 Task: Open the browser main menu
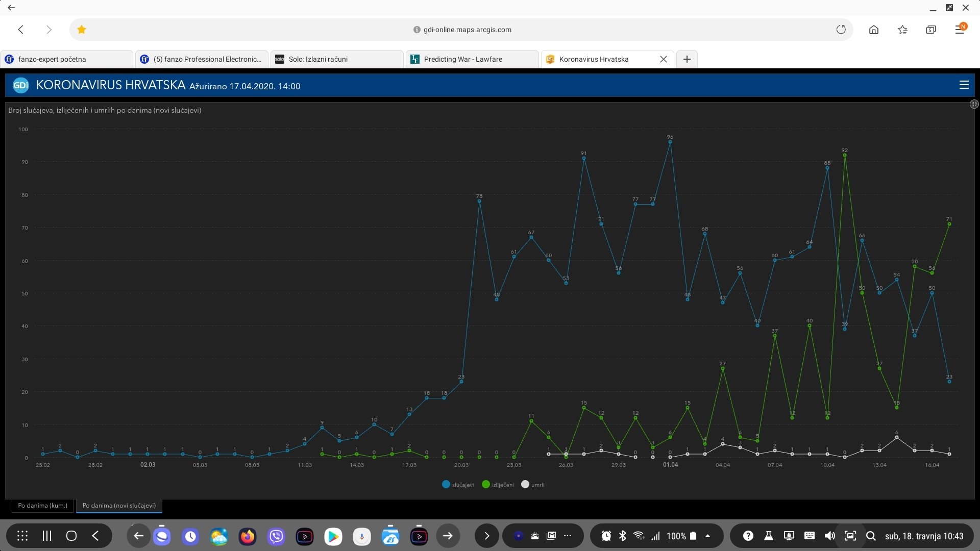point(960,30)
